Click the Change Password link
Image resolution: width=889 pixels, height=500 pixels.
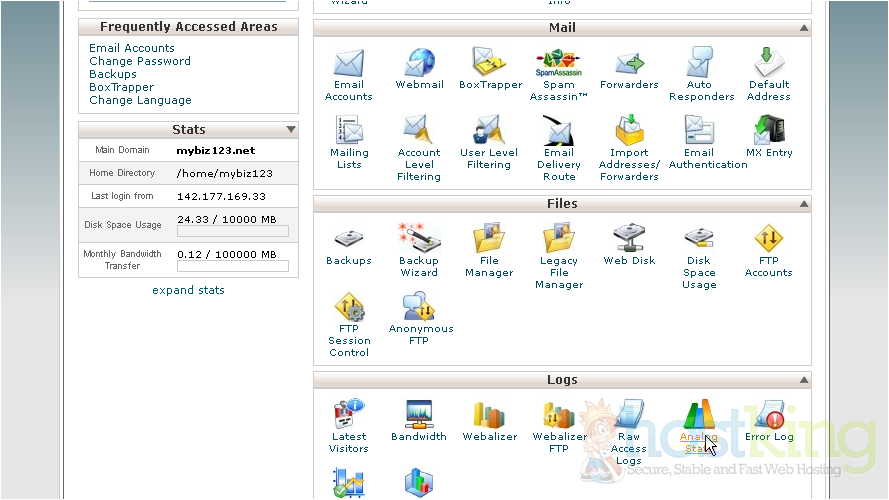pyautogui.click(x=140, y=61)
